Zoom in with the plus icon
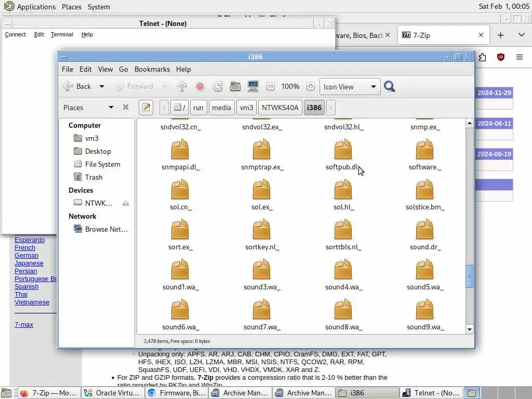 311,87
